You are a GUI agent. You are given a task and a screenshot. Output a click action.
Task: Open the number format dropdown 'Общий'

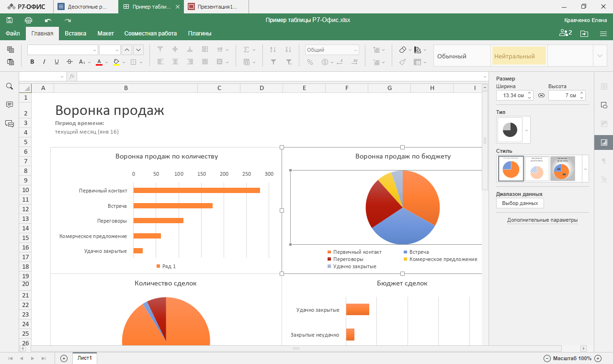tap(332, 50)
